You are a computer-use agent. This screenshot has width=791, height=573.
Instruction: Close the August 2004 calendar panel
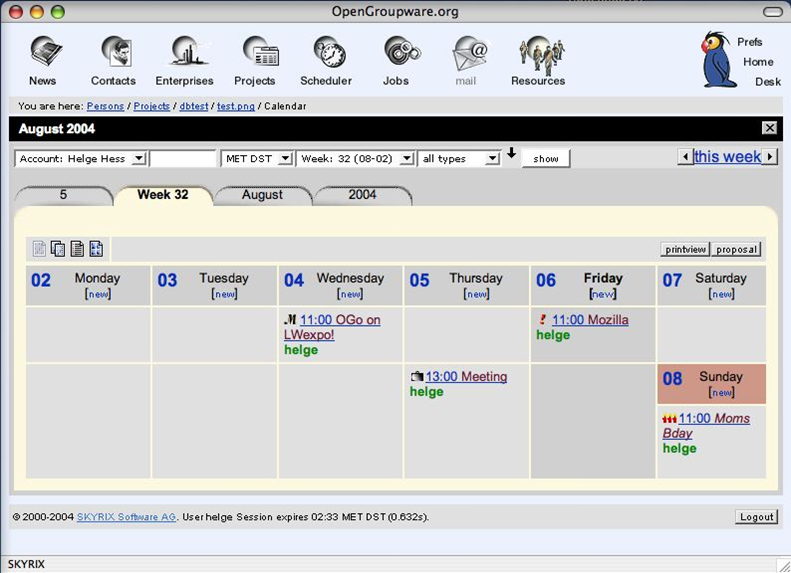[768, 128]
